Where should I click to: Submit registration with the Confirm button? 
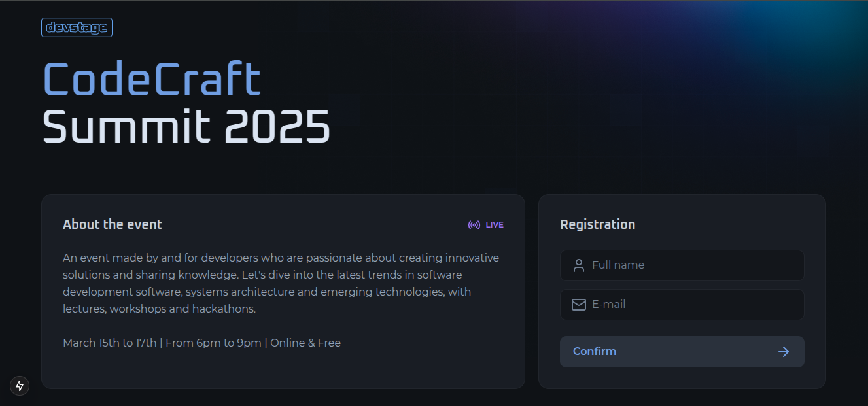pyautogui.click(x=682, y=352)
